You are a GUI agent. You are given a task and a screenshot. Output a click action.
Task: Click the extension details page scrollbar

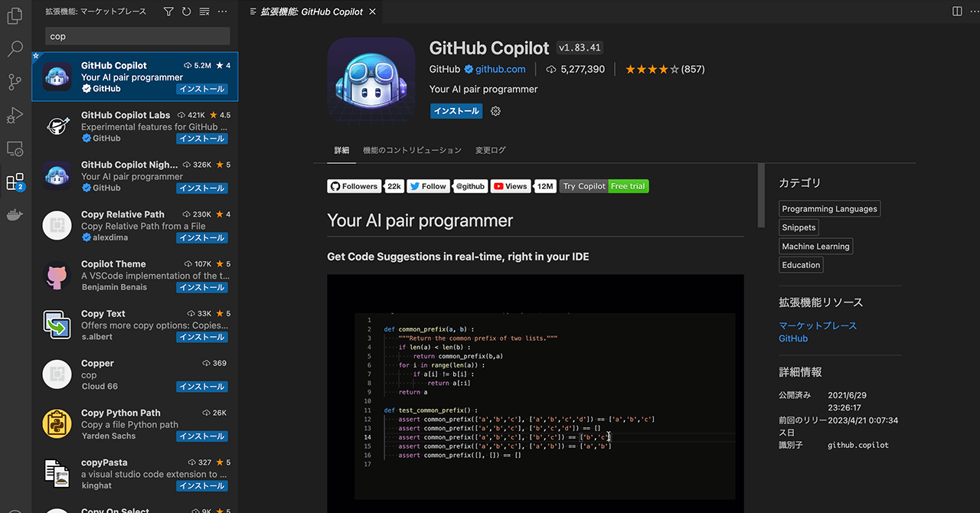coord(760,195)
